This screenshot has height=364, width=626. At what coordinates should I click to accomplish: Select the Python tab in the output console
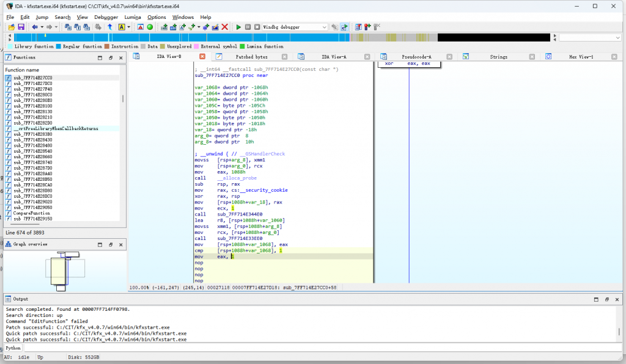[15, 348]
